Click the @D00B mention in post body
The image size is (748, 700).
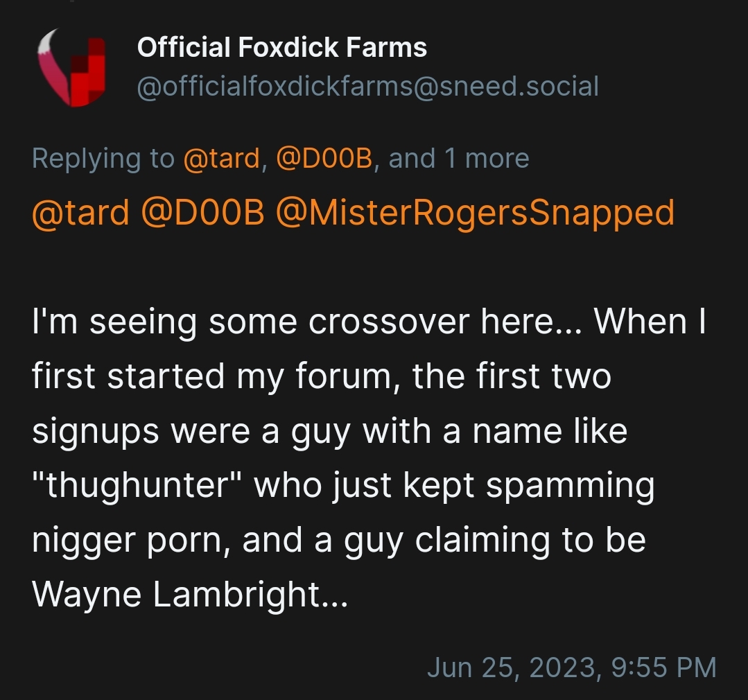(x=202, y=212)
